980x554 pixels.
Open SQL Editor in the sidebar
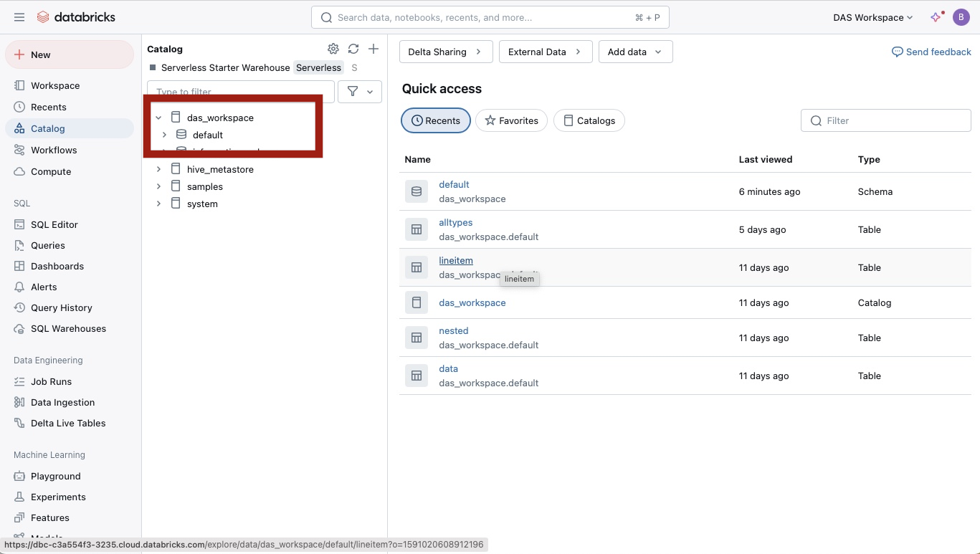(70, 224)
